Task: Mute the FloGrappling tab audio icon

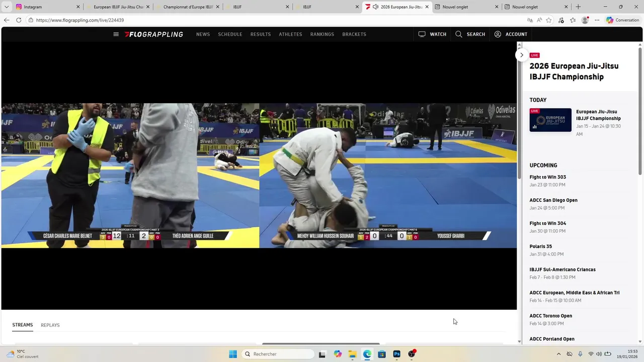Action: click(x=375, y=7)
